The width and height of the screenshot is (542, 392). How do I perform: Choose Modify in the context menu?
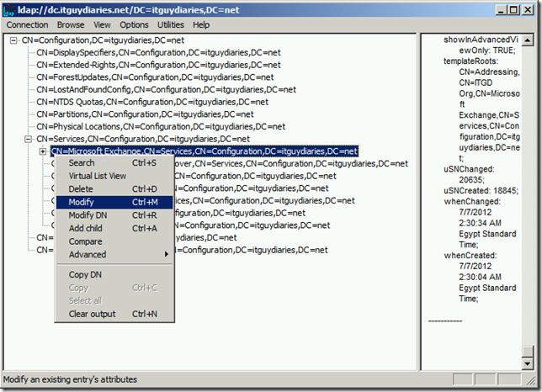coord(114,202)
